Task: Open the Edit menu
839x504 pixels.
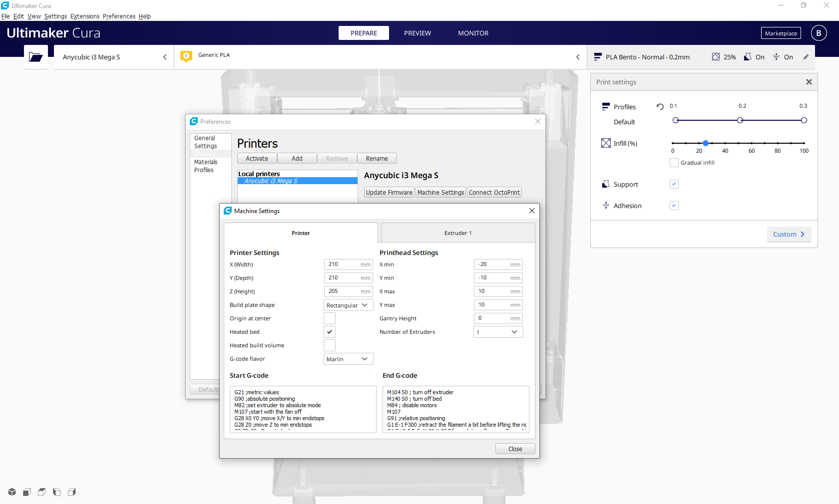Action: coord(18,16)
